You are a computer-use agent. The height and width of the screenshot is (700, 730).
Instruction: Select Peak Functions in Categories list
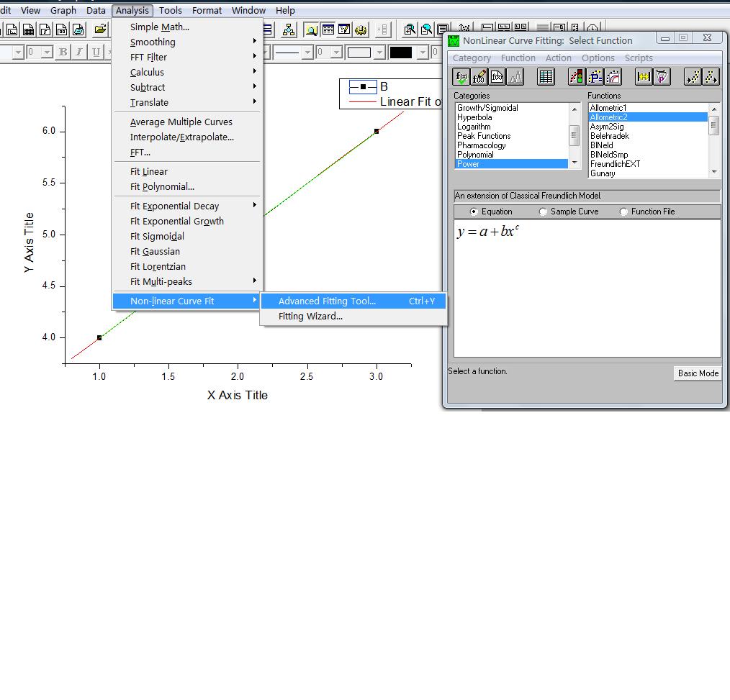511,136
